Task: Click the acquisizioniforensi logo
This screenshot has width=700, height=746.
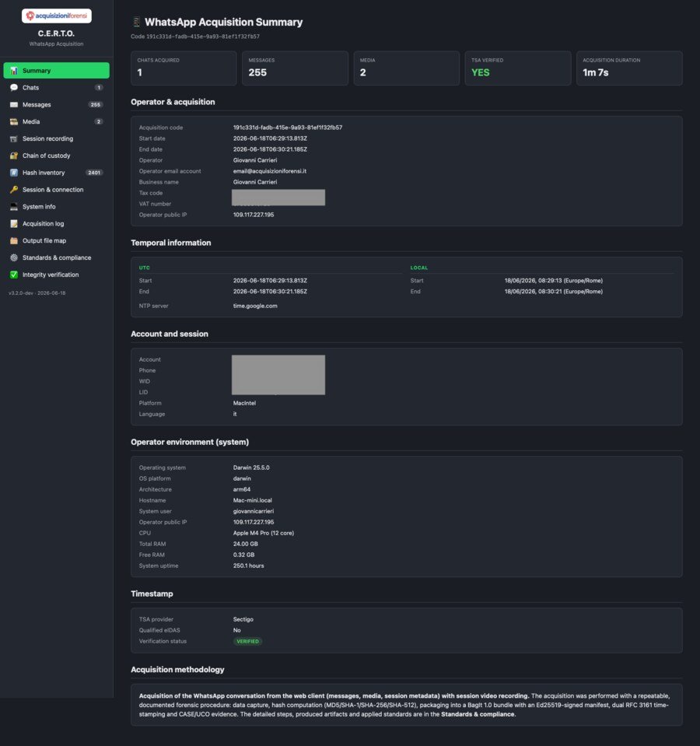Action: 57,16
